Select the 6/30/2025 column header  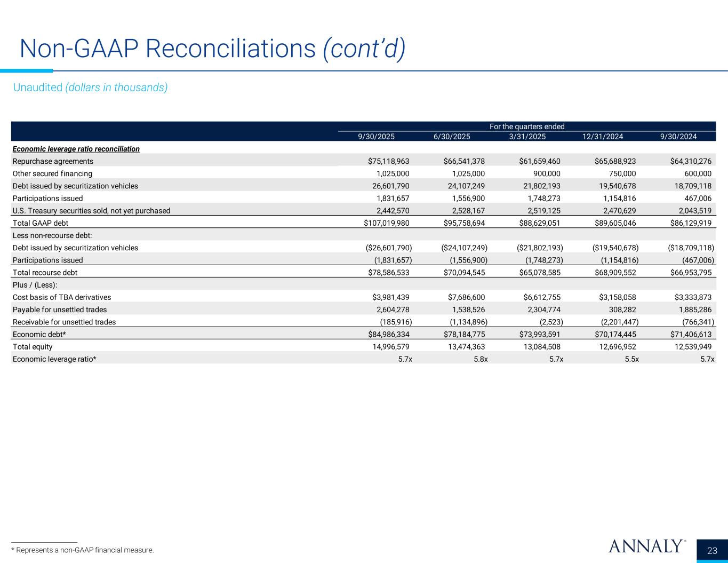coord(451,137)
